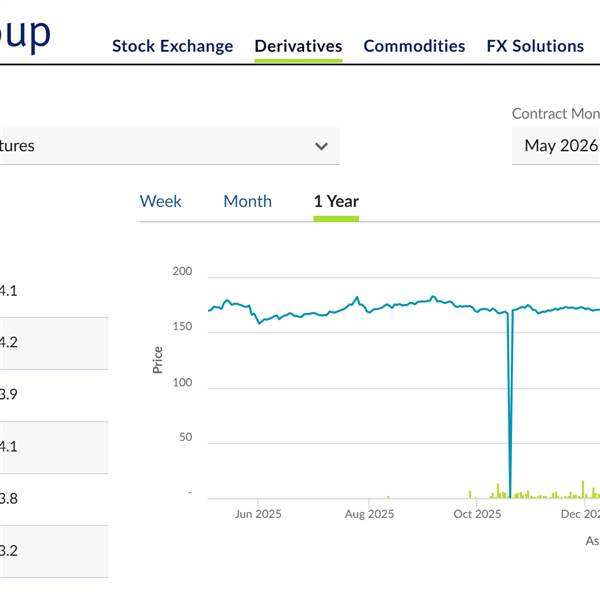Select the table row showing 3.9
Image resolution: width=600 pixels, height=600 pixels.
[50, 394]
